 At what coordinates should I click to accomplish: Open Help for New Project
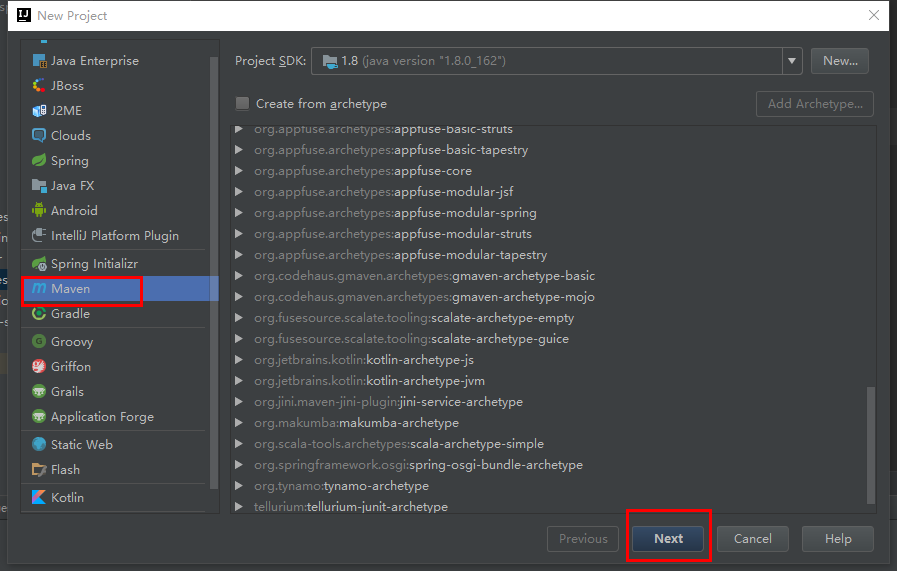pyautogui.click(x=838, y=539)
